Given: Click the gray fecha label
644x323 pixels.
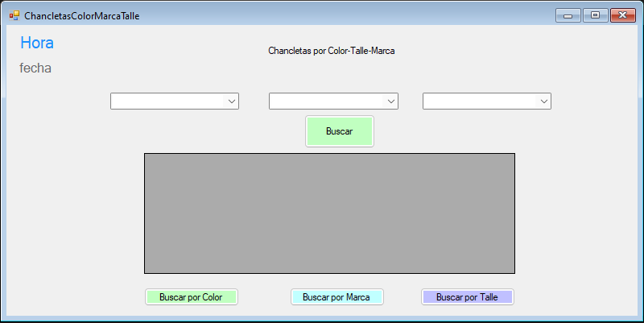Looking at the screenshot, I should (35, 68).
